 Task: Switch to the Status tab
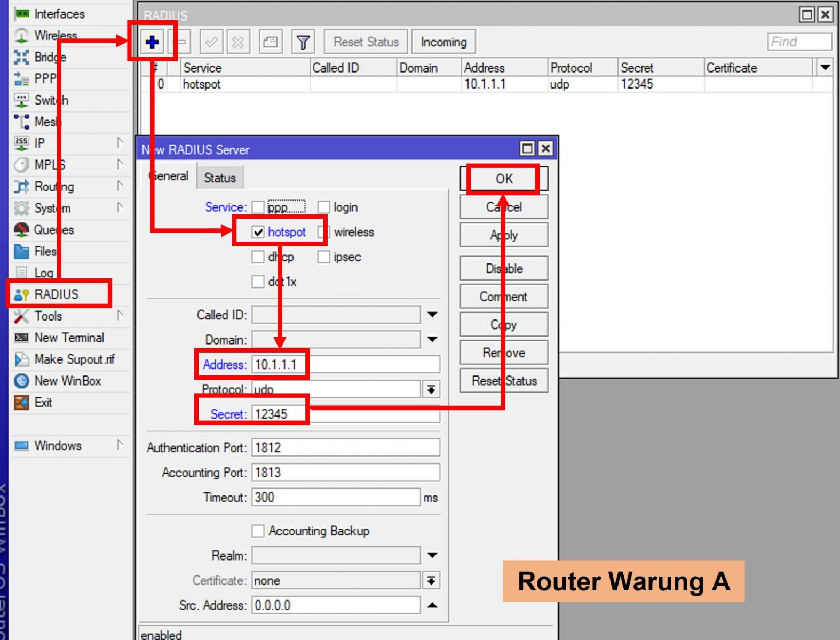(219, 178)
